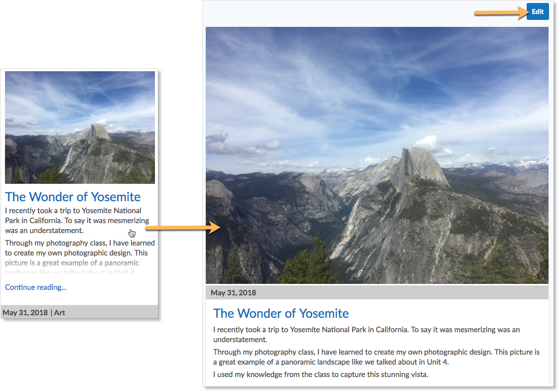
Task: Click the May 31, 2018 date in small card footer
Action: (25, 312)
